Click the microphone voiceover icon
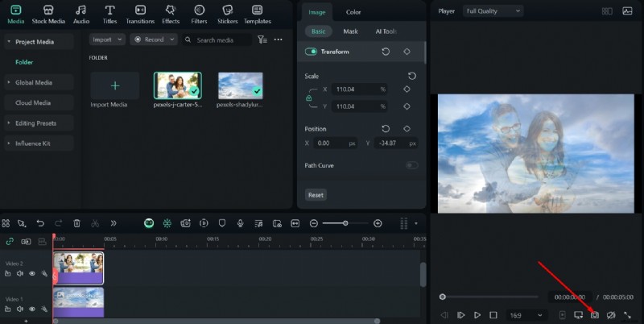Screen dimensions: 644x324 point(239,223)
